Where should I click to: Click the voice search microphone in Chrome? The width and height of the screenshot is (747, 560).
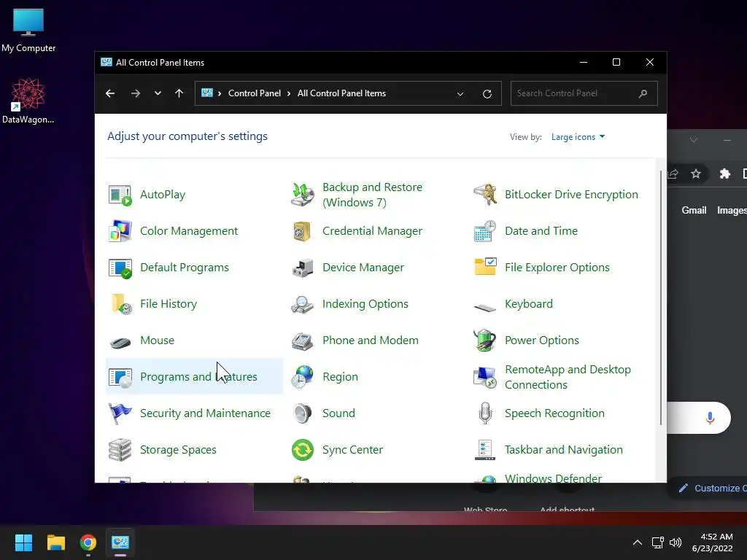710,418
